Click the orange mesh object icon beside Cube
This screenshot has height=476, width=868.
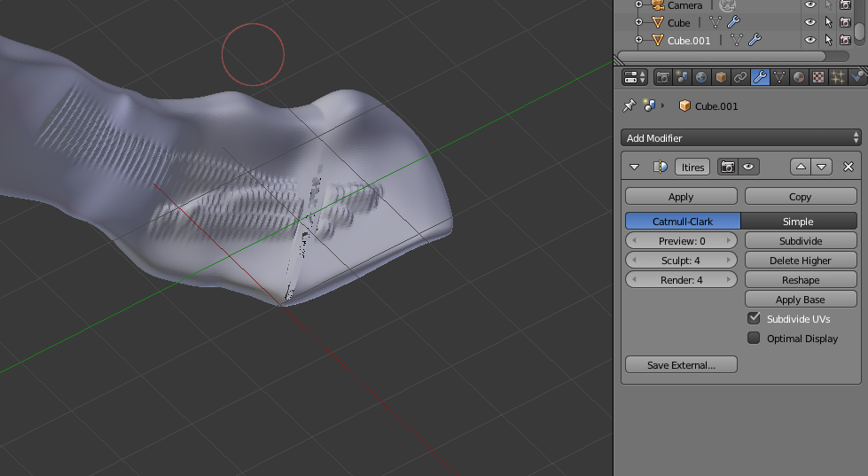pyautogui.click(x=658, y=23)
